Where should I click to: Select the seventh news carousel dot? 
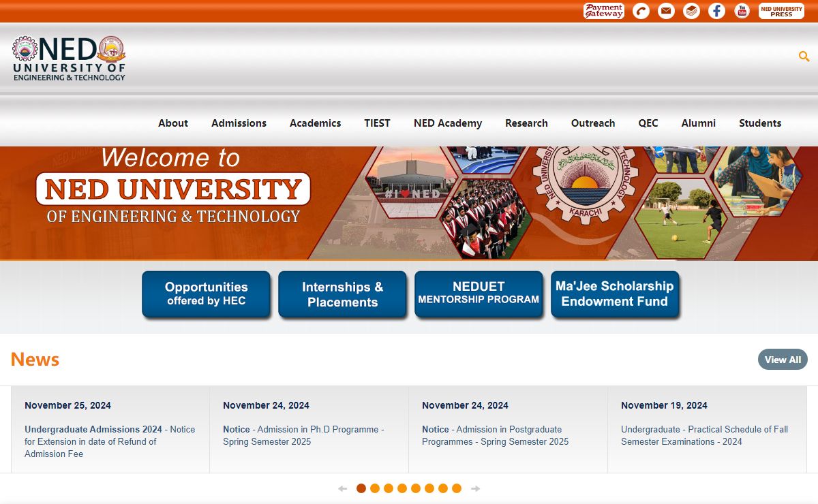point(443,488)
